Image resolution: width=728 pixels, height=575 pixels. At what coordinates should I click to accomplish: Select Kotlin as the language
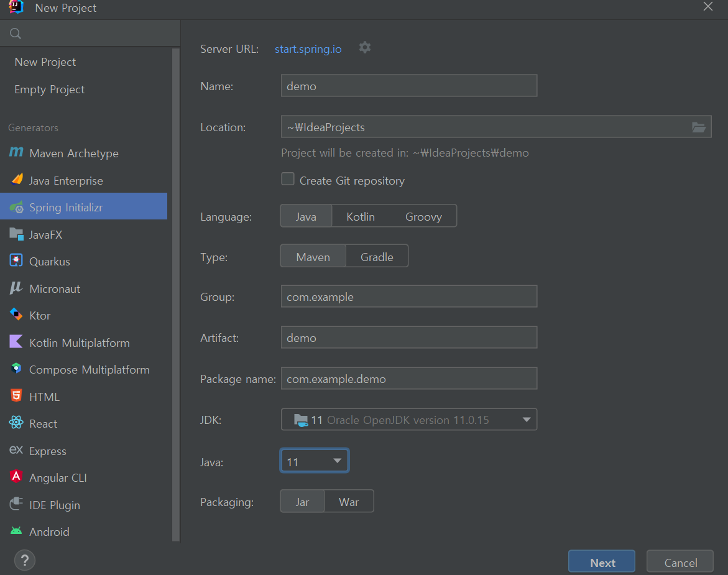pos(361,216)
